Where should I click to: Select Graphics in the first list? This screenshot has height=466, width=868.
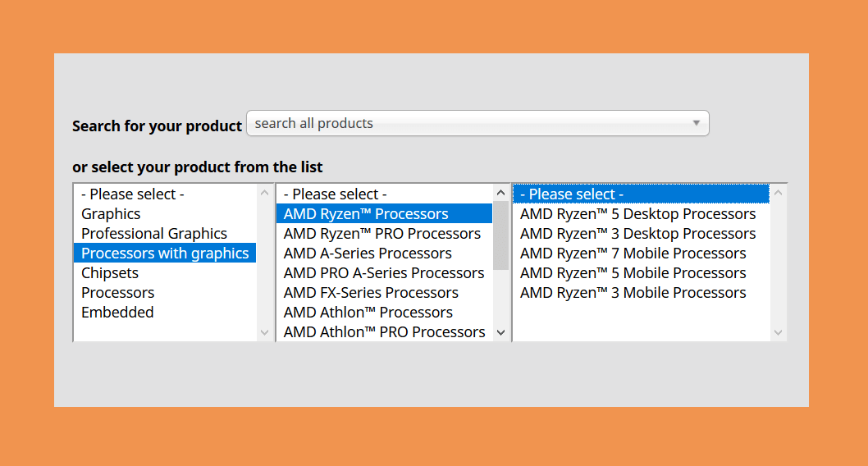coord(164,213)
